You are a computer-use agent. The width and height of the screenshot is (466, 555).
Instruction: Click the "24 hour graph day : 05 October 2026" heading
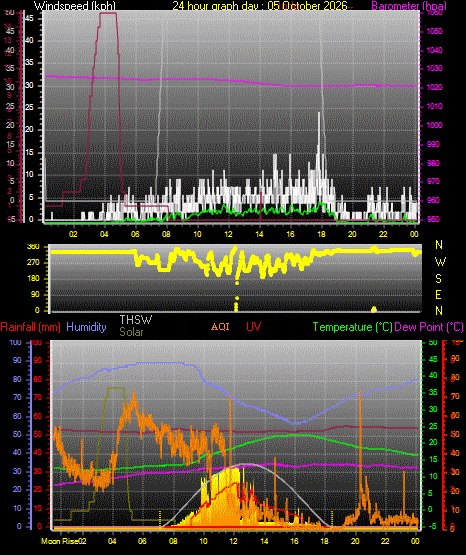[260, 6]
